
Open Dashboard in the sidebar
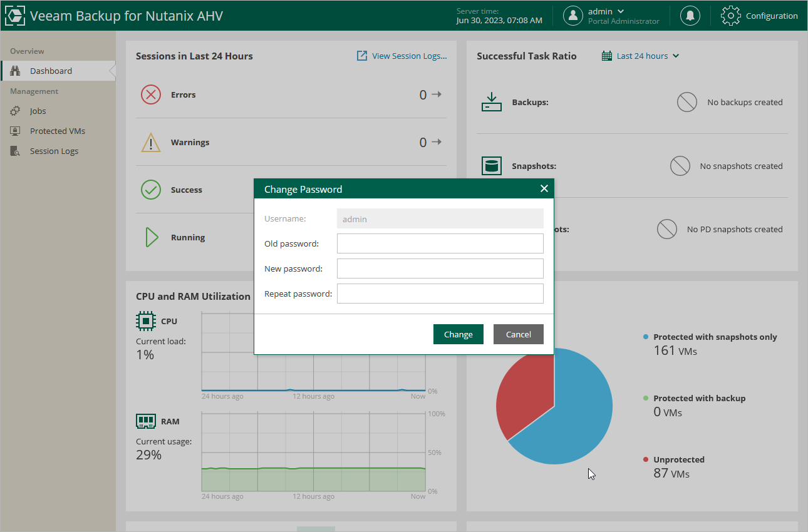[x=58, y=71]
